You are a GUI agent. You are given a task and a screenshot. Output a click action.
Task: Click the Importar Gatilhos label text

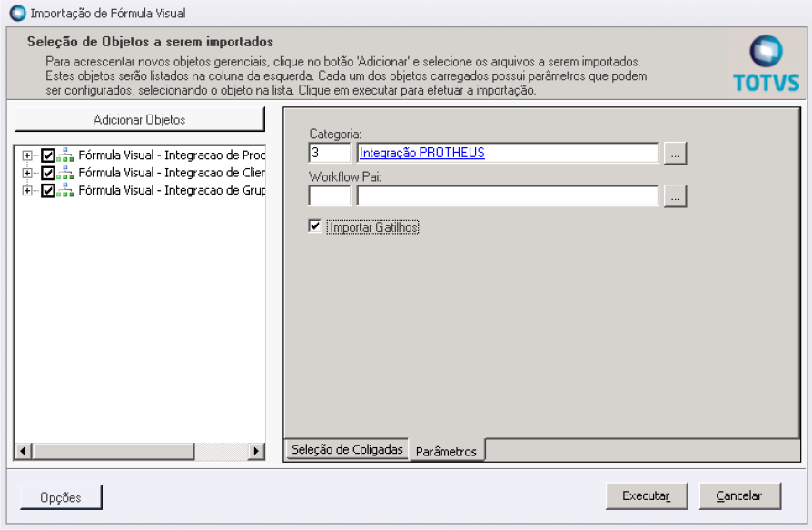click(x=373, y=227)
